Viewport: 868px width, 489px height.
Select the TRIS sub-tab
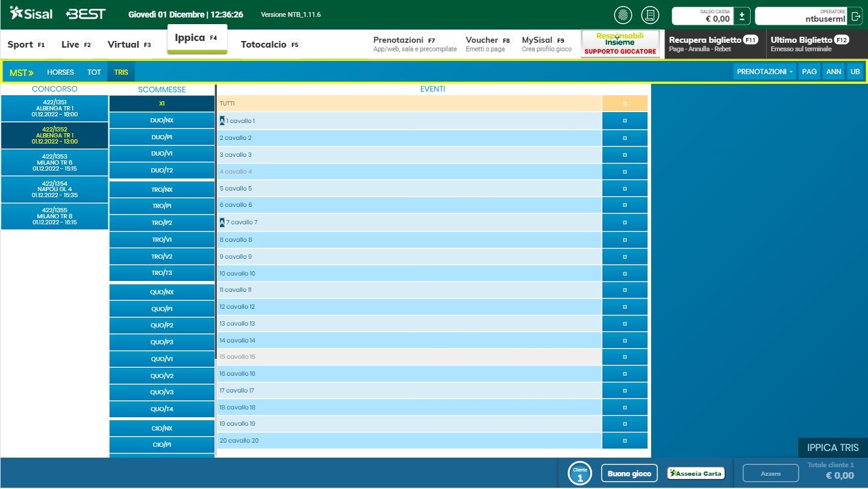(121, 72)
